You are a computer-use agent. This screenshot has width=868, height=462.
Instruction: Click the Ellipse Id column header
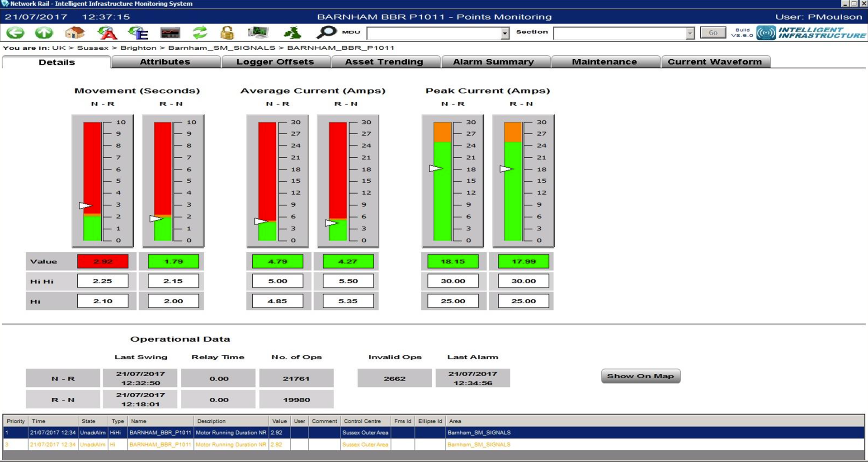pos(430,421)
